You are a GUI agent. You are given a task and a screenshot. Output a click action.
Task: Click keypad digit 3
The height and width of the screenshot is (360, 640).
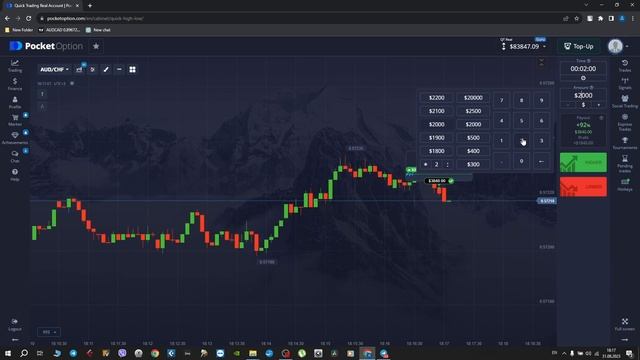pos(542,141)
